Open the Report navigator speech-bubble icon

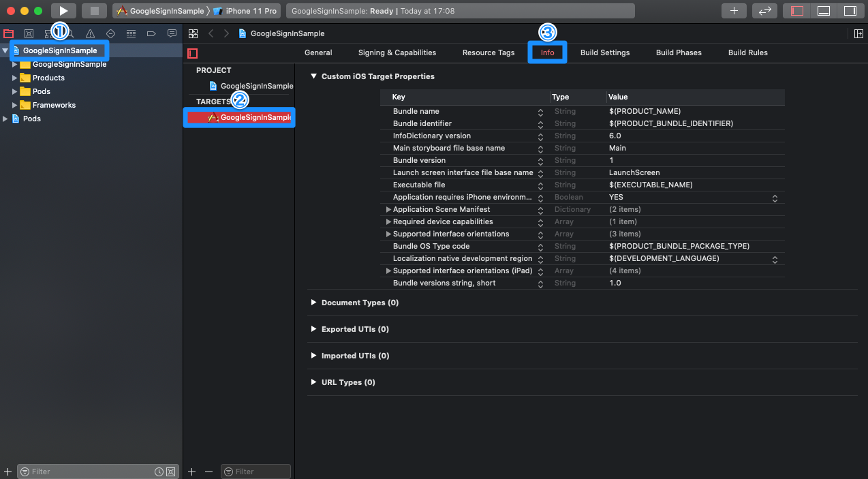[172, 33]
